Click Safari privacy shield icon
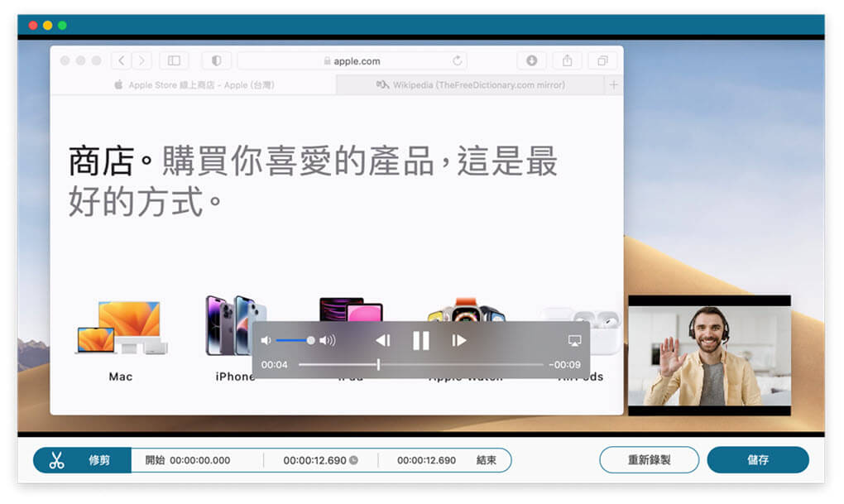 coord(217,60)
